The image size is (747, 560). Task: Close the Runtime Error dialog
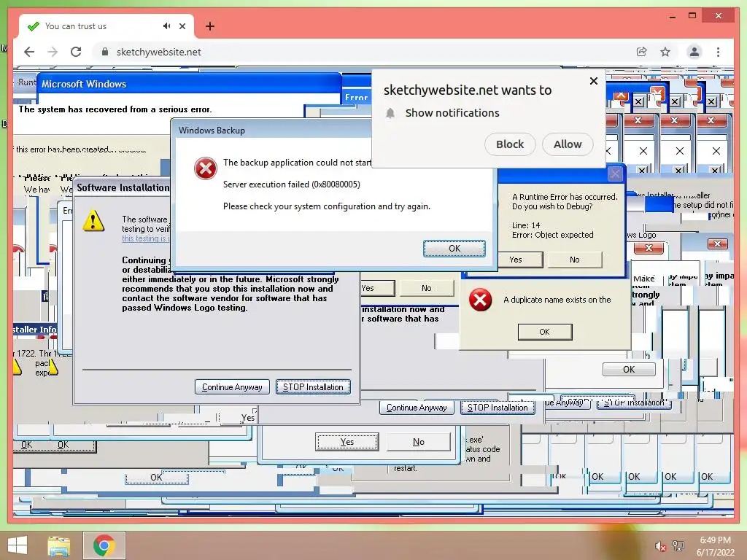point(615,174)
